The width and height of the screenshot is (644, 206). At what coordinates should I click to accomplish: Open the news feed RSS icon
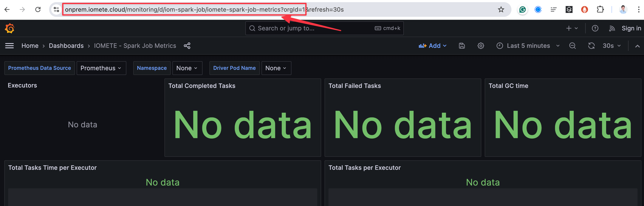coord(612,28)
